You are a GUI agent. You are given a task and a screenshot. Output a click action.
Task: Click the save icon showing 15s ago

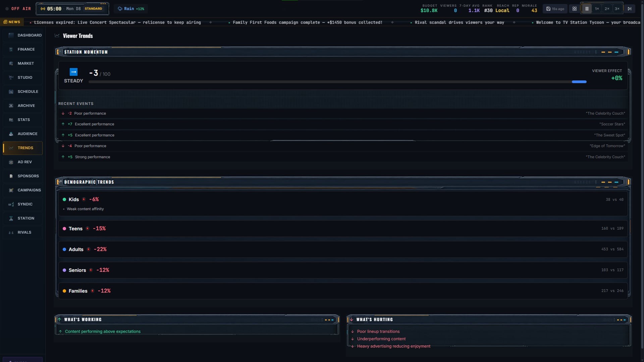(555, 9)
